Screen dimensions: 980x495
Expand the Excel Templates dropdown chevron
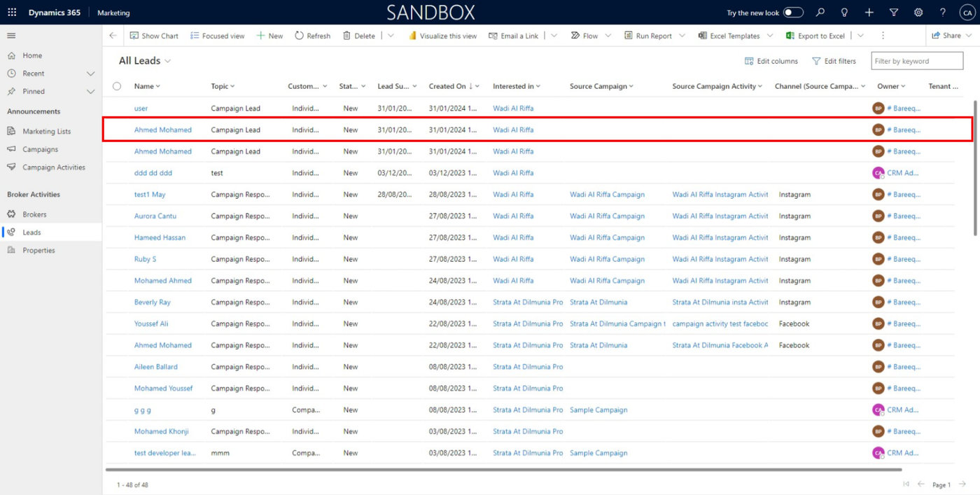point(769,36)
